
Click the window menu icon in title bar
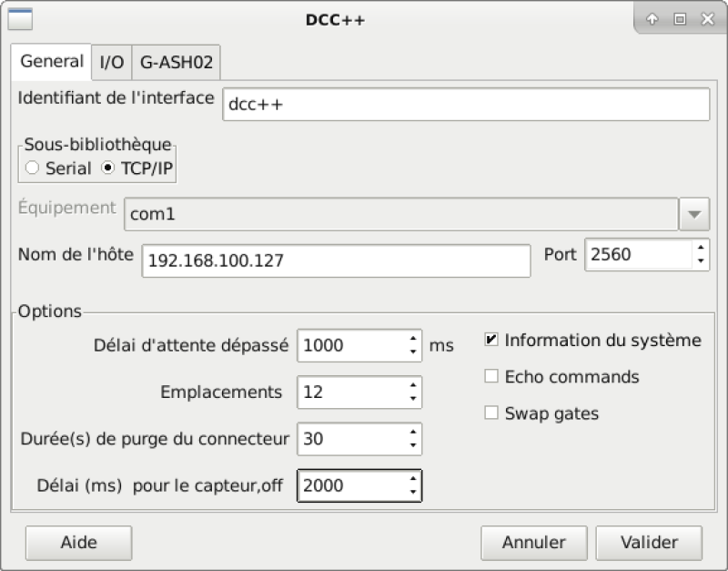point(20,18)
